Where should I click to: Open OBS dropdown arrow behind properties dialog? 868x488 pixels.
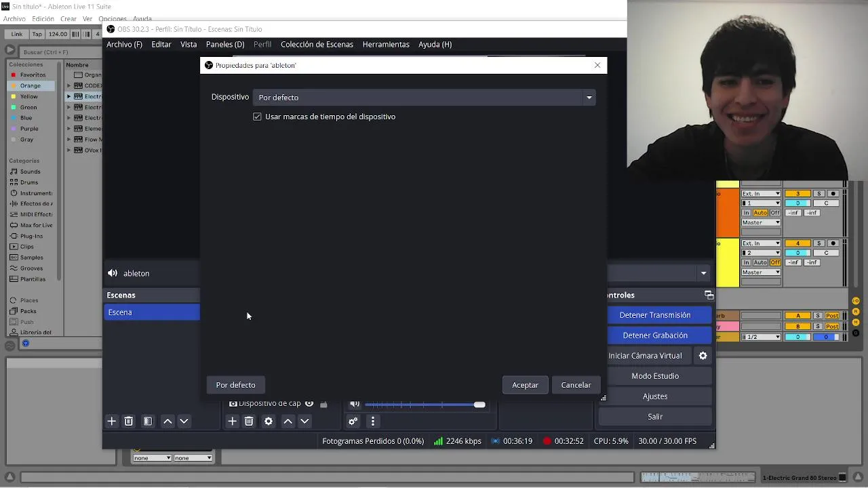click(x=703, y=273)
